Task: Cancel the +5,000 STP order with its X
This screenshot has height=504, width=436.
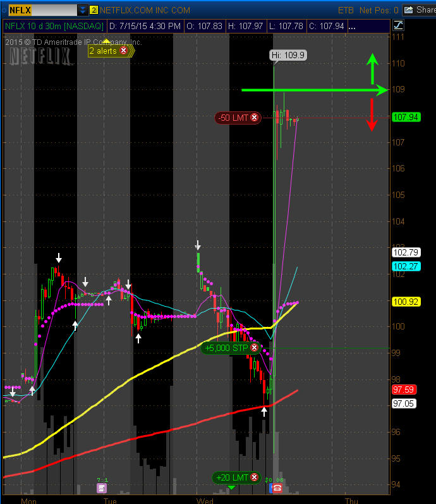Action: (254, 347)
